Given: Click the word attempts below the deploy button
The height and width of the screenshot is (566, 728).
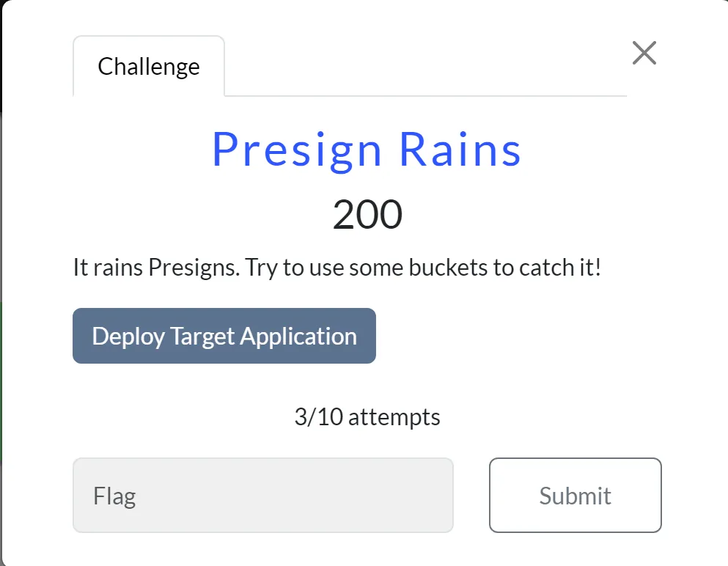Looking at the screenshot, I should click(x=394, y=417).
